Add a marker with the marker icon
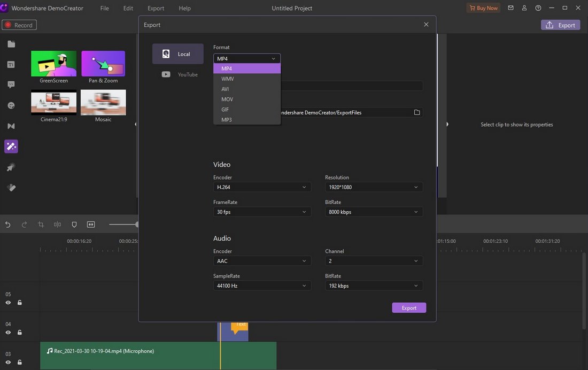Image resolution: width=588 pixels, height=370 pixels. click(74, 225)
